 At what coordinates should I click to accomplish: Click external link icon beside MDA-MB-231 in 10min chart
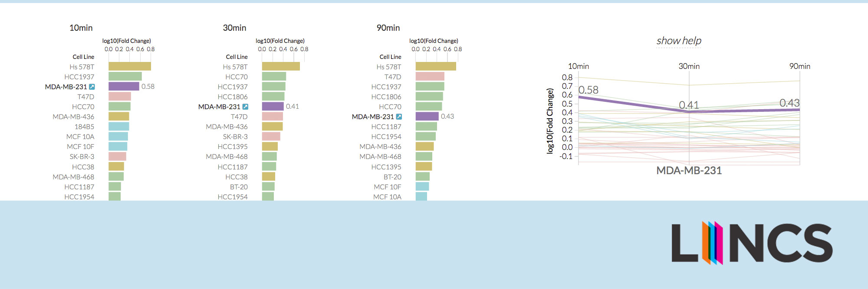[x=92, y=87]
